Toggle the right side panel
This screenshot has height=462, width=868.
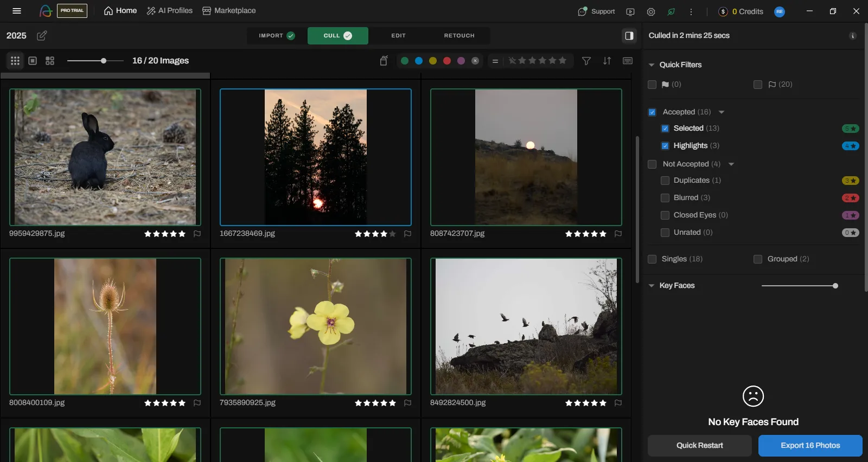click(629, 36)
